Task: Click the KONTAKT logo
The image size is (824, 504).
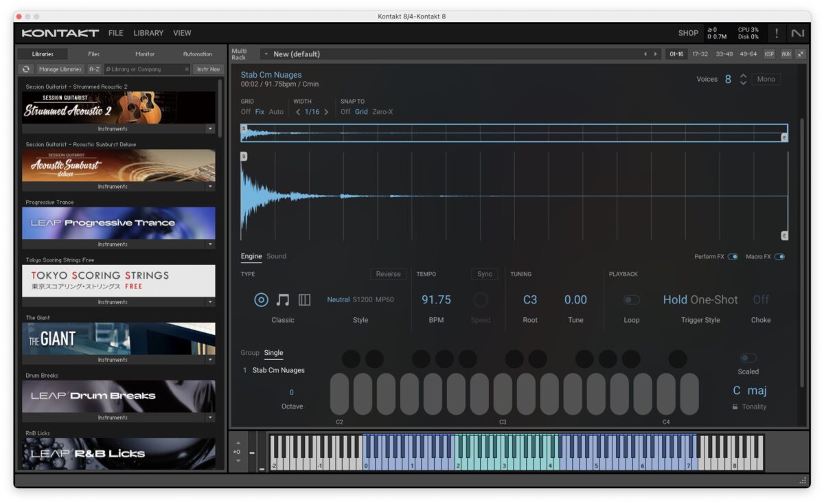Action: pyautogui.click(x=60, y=33)
